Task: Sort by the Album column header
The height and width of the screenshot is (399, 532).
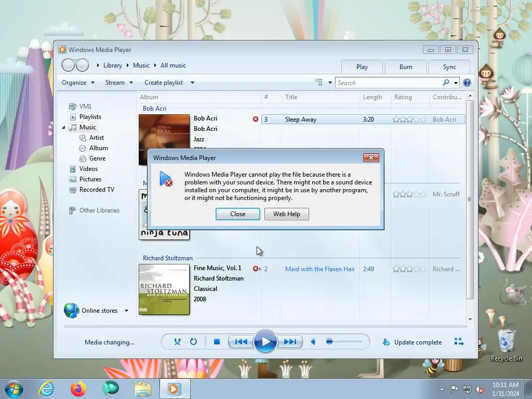Action: [149, 97]
